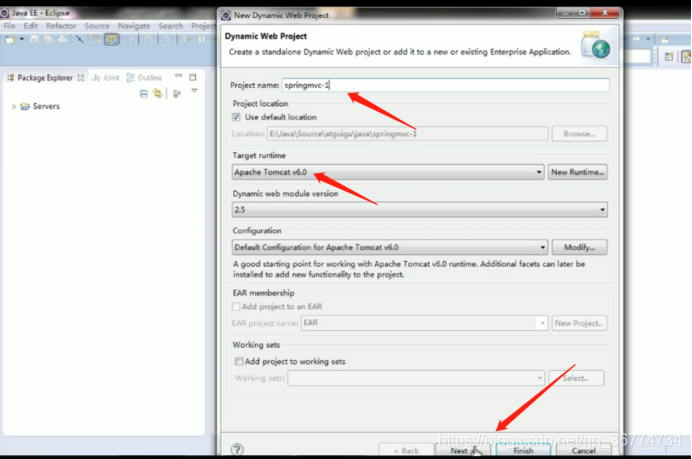Click the New Dynamic Web Project title icon
The height and width of the screenshot is (459, 692).
[x=226, y=15]
